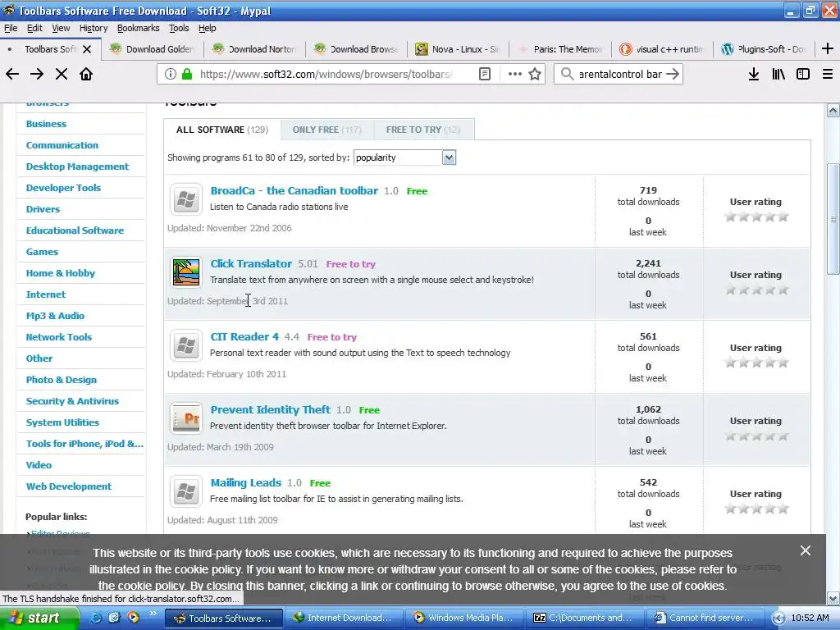Open a new tab with plus
The image size is (840, 630).
(x=828, y=48)
